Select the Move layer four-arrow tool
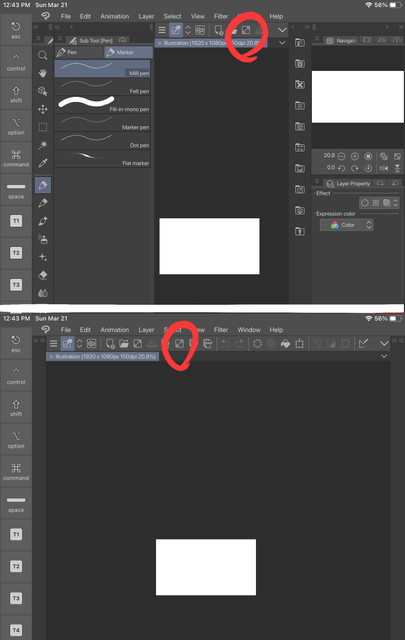The height and width of the screenshot is (640, 405). pos(42,109)
